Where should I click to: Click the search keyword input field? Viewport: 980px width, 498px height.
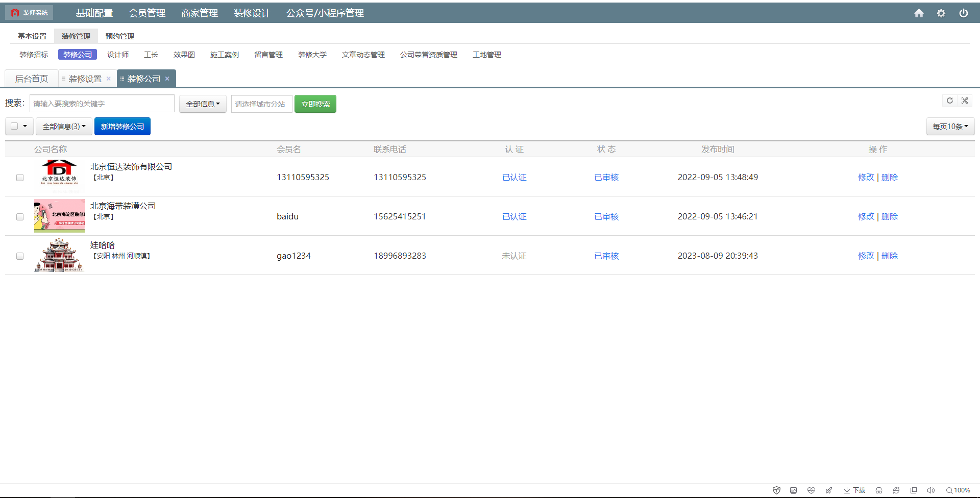102,104
